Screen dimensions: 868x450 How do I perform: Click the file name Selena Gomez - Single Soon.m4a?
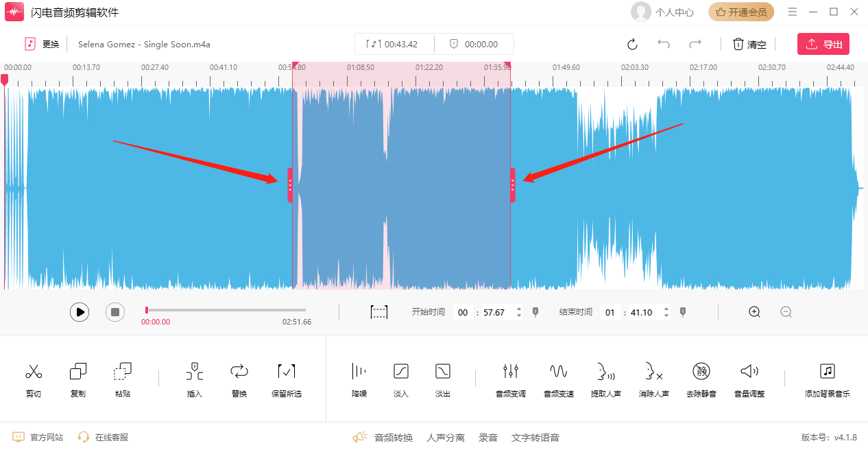[144, 44]
